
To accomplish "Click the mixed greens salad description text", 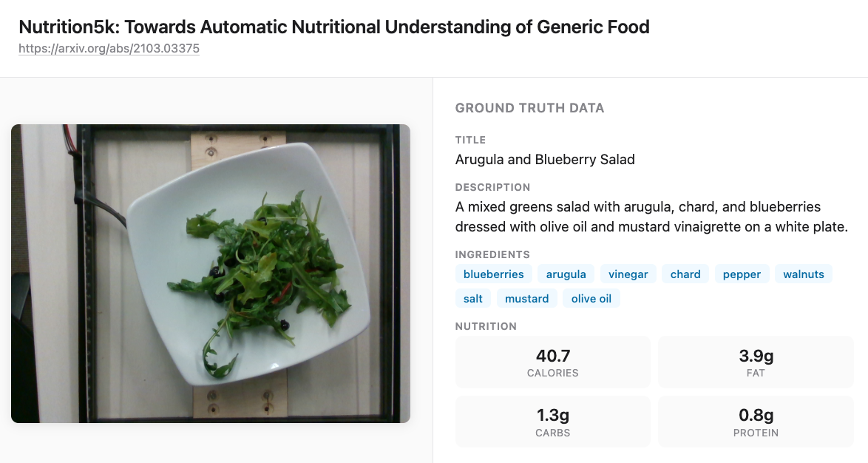I will point(651,217).
